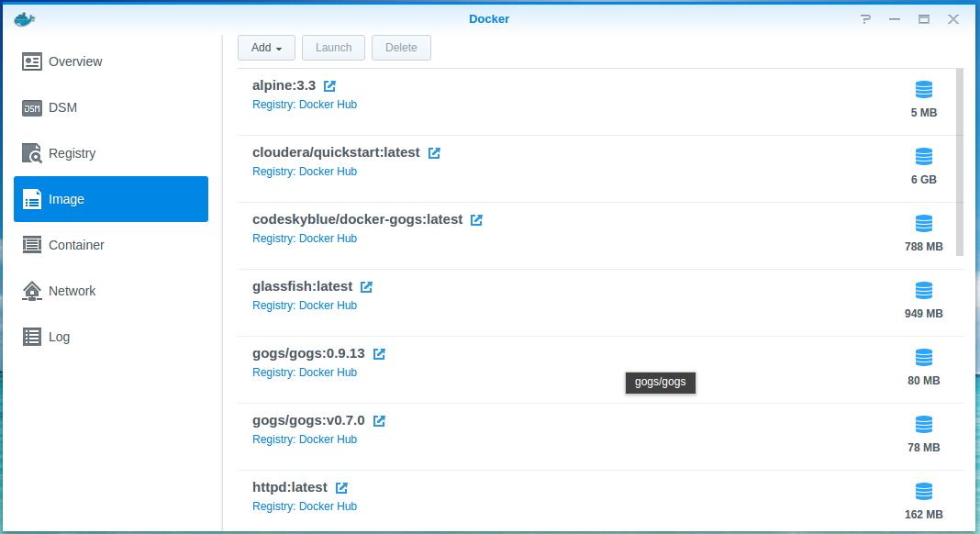This screenshot has height=534, width=980.
Task: Open the Registry section
Action: (111, 153)
